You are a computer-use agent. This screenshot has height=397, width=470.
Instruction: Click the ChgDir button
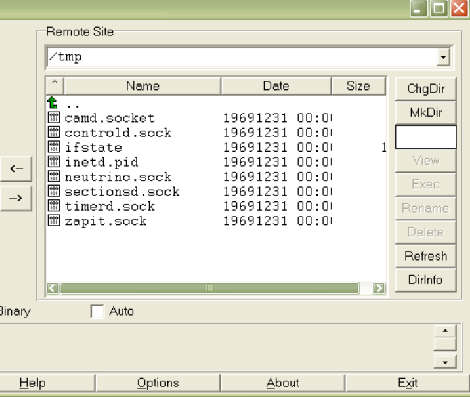pyautogui.click(x=425, y=89)
